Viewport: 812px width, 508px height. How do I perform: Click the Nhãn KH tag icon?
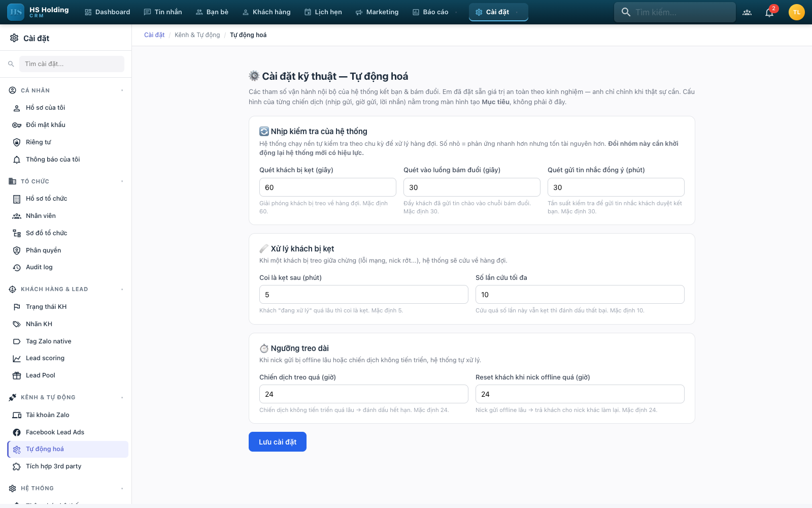click(17, 324)
